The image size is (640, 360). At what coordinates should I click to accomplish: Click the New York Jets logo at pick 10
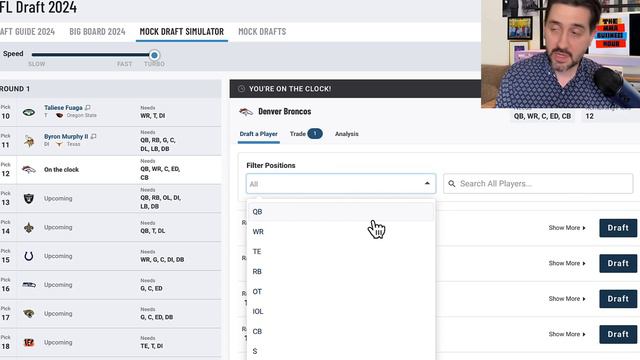(29, 112)
